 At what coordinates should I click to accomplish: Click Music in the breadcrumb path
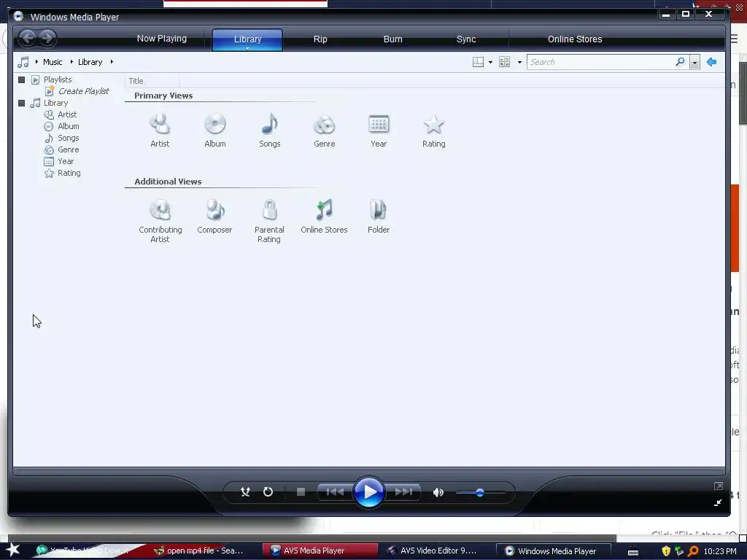point(53,62)
